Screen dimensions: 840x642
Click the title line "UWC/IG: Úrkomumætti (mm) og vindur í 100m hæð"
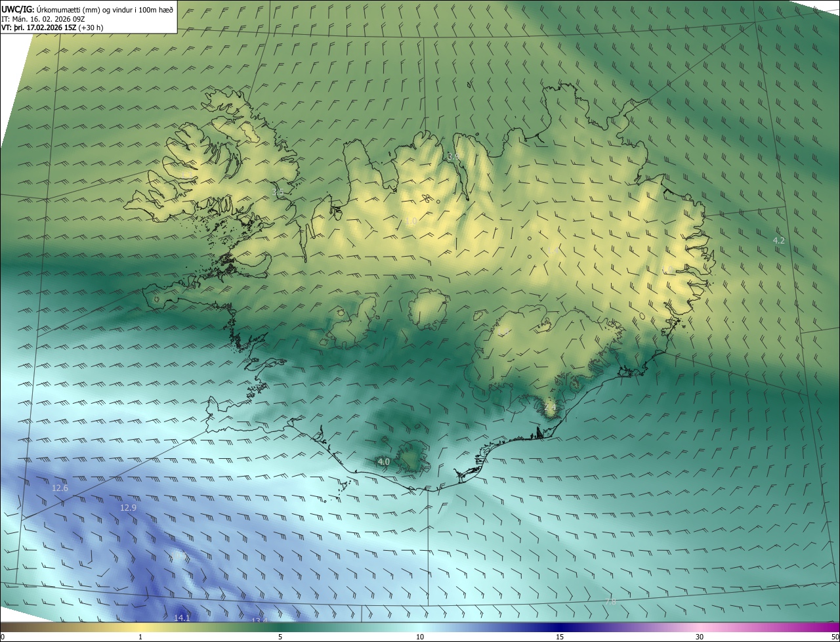pyautogui.click(x=87, y=9)
